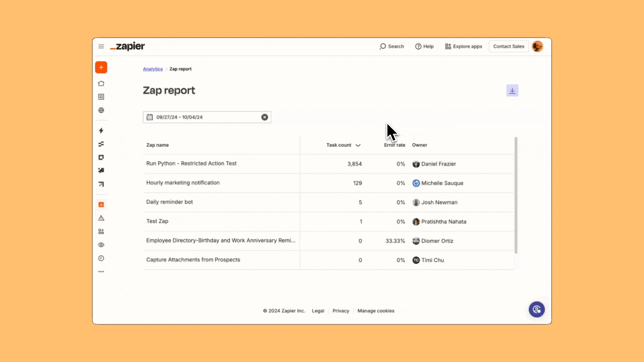
Task: Click Explore apps in header
Action: [463, 46]
